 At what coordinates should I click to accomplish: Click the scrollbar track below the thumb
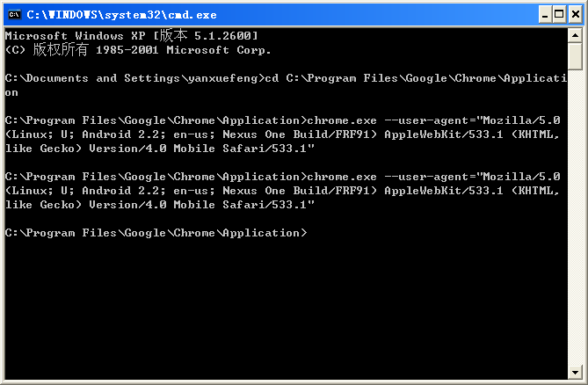(575, 220)
